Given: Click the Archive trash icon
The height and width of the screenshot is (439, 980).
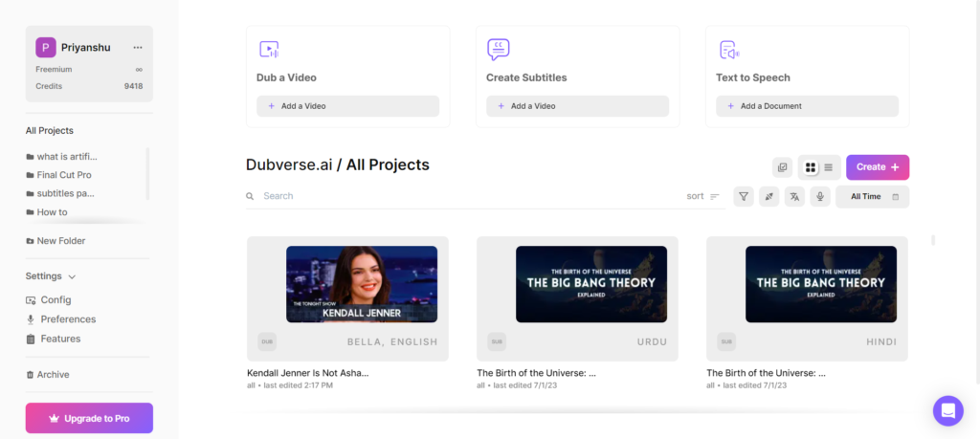Looking at the screenshot, I should (x=30, y=375).
